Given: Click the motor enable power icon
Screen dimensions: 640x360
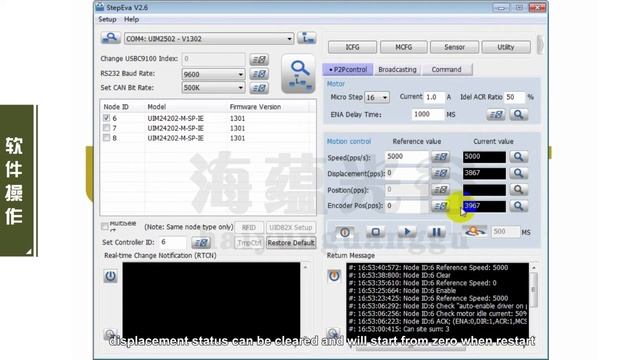Looking at the screenshot, I should point(345,232).
